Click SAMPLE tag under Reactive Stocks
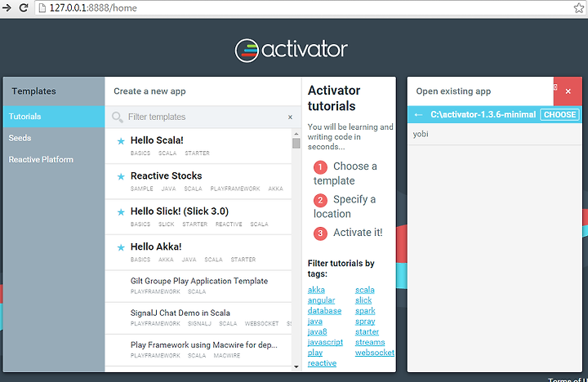 pos(141,189)
